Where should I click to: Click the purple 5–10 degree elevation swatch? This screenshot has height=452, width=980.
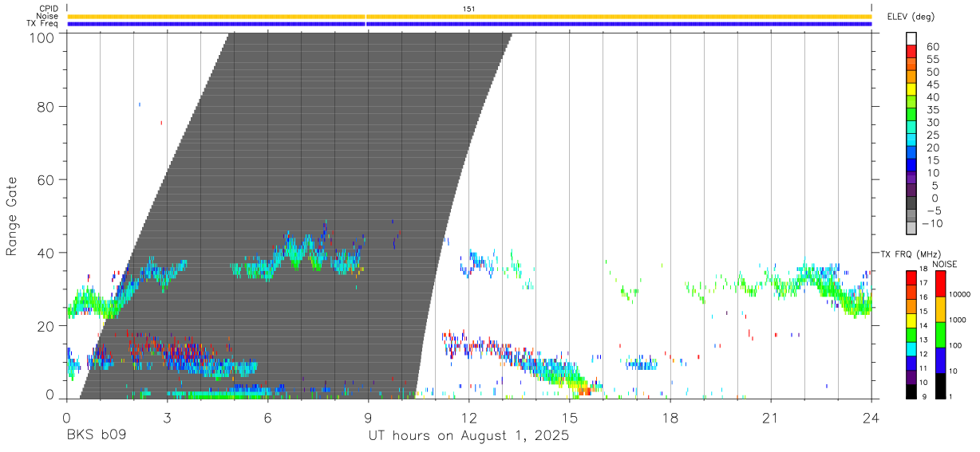pos(912,179)
